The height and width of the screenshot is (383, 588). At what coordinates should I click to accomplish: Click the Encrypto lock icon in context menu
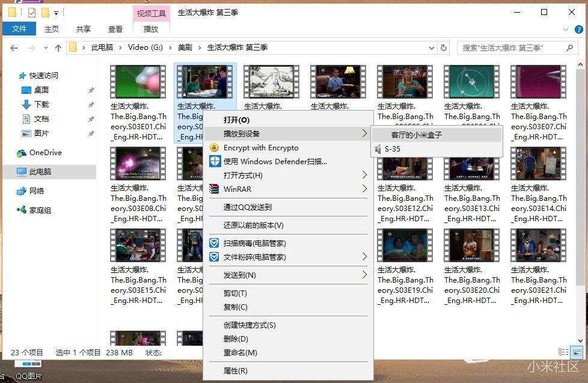click(x=214, y=147)
